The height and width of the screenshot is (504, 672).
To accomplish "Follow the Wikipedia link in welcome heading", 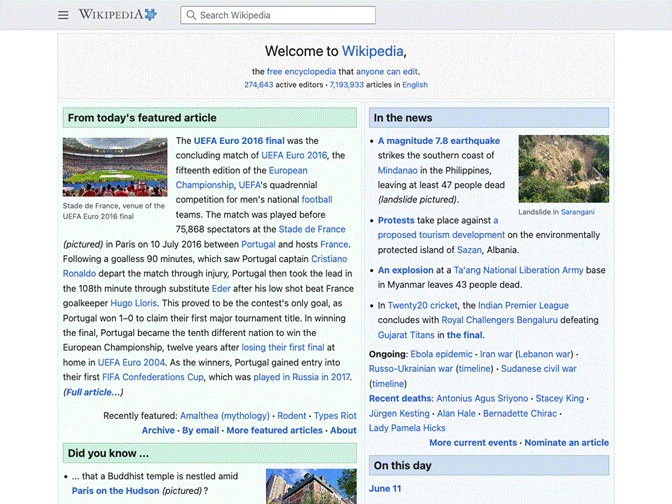I will coord(372,51).
